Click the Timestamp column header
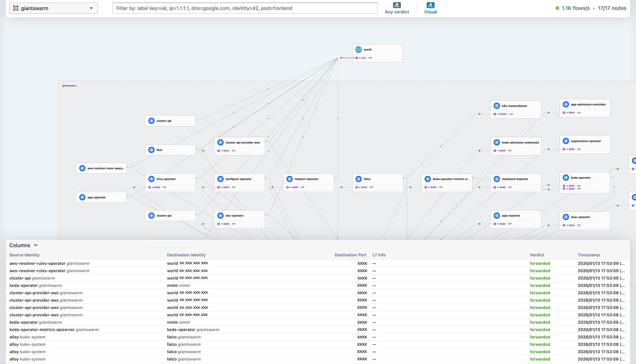The image size is (636, 364). click(588, 255)
